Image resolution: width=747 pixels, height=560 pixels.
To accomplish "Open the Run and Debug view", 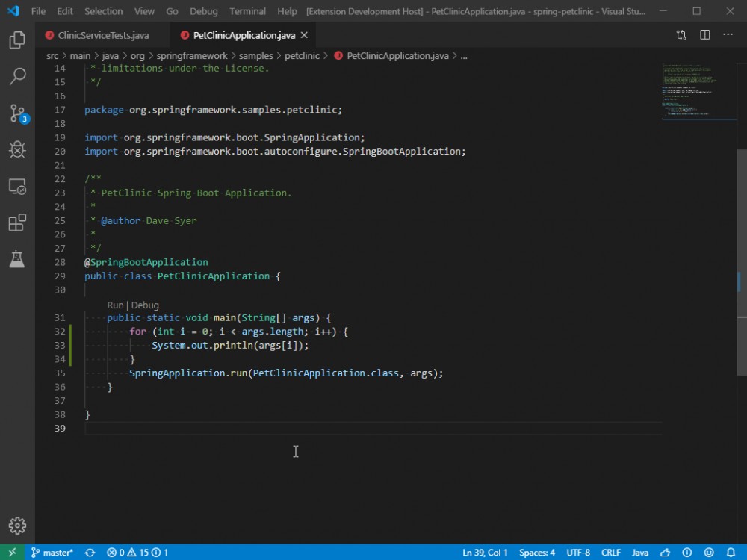I will tap(18, 149).
